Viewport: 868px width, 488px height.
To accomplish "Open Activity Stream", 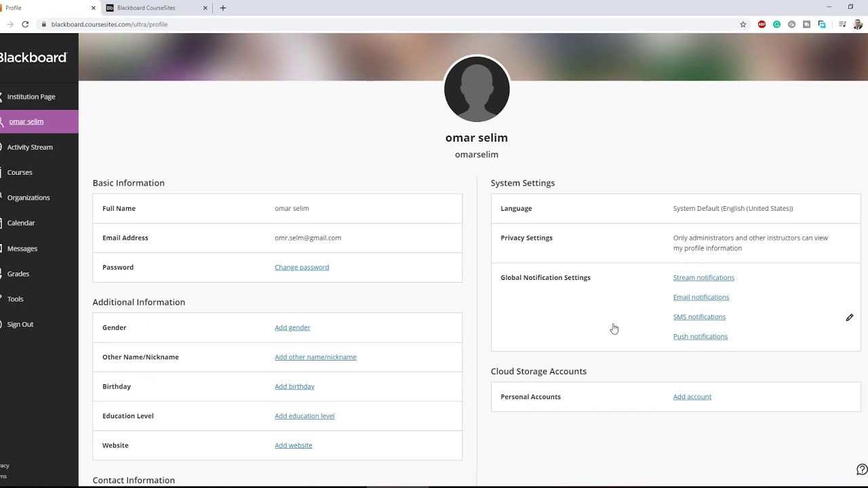I will pyautogui.click(x=30, y=147).
